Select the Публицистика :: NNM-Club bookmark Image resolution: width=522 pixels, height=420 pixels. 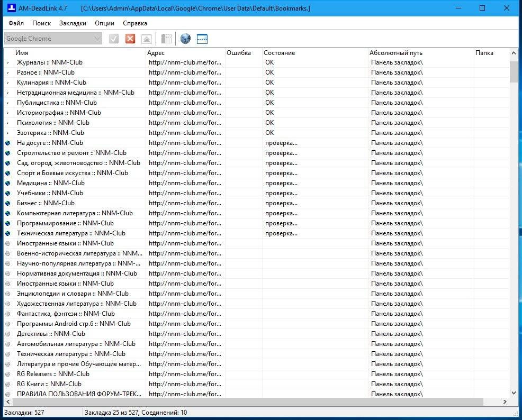coord(57,103)
